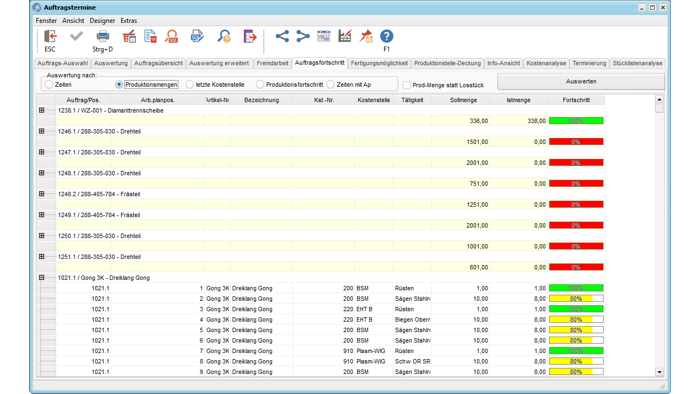
Task: Expand order 1248.2 Frästeil row
Action: tap(42, 194)
